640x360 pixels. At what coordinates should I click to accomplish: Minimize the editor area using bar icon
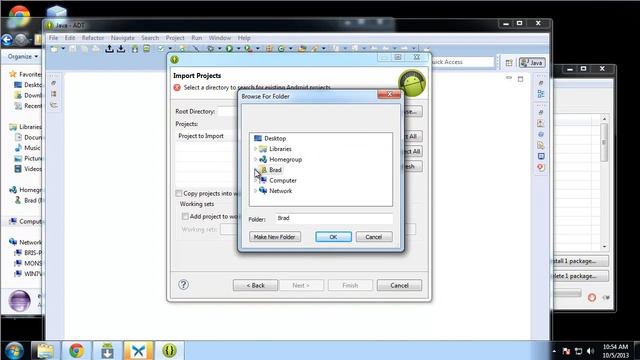click(509, 78)
